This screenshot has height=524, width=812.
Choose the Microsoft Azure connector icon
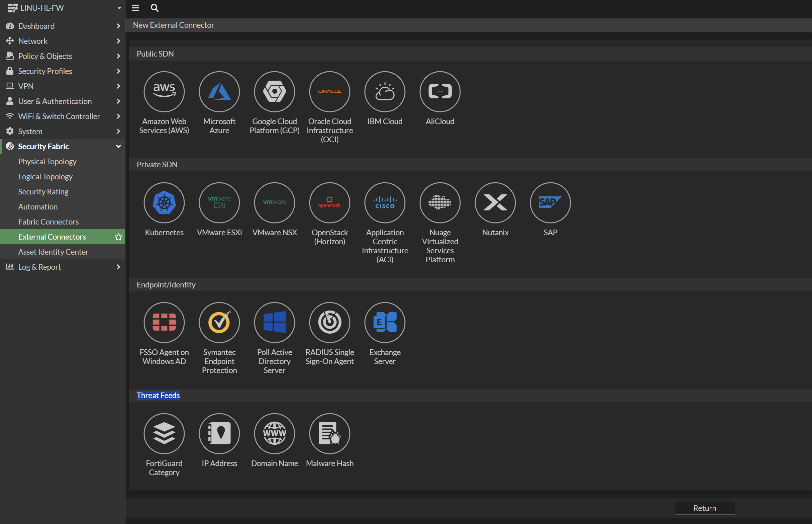(x=219, y=92)
